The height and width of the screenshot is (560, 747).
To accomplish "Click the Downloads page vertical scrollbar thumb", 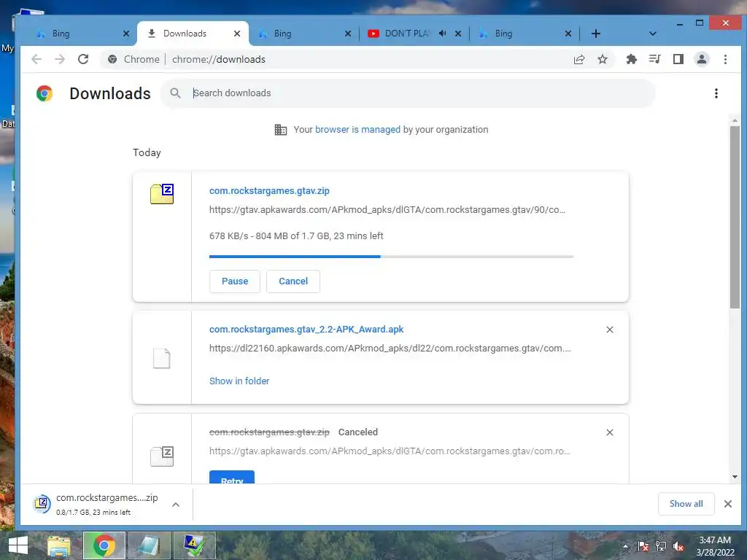I will [x=735, y=217].
